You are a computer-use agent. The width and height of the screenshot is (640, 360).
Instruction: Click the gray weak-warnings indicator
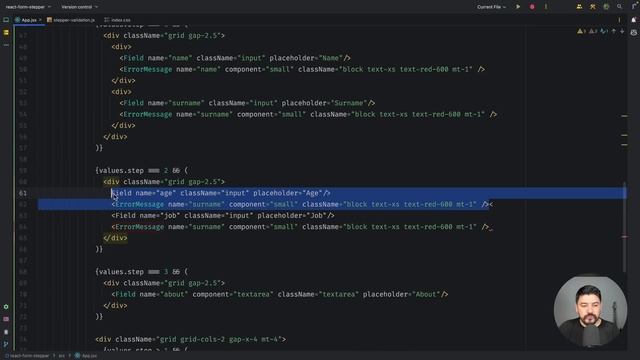[x=593, y=31]
